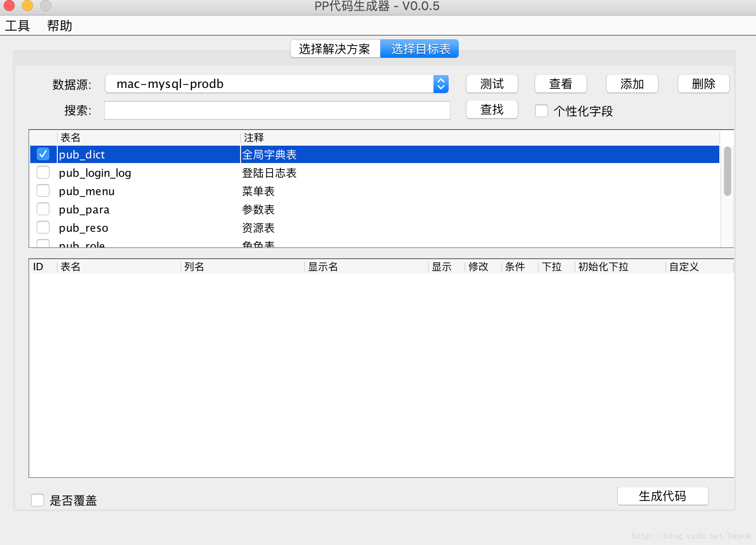This screenshot has width=756, height=545.
Task: Switch to the 选择解决方案 tab
Action: pyautogui.click(x=335, y=49)
